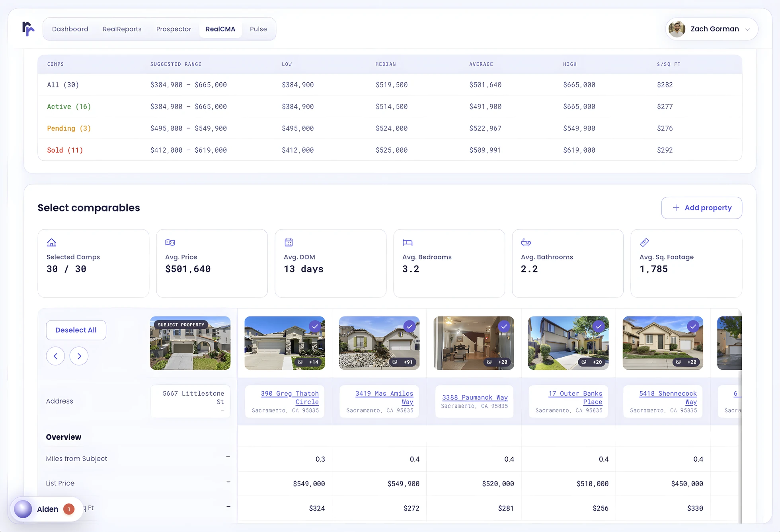Open the 3419 Mas Amilos Way link
The image size is (780, 532).
tap(384, 398)
